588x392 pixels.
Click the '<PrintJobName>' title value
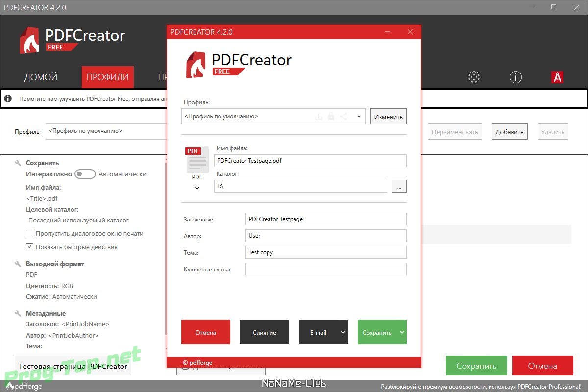pyautogui.click(x=85, y=324)
